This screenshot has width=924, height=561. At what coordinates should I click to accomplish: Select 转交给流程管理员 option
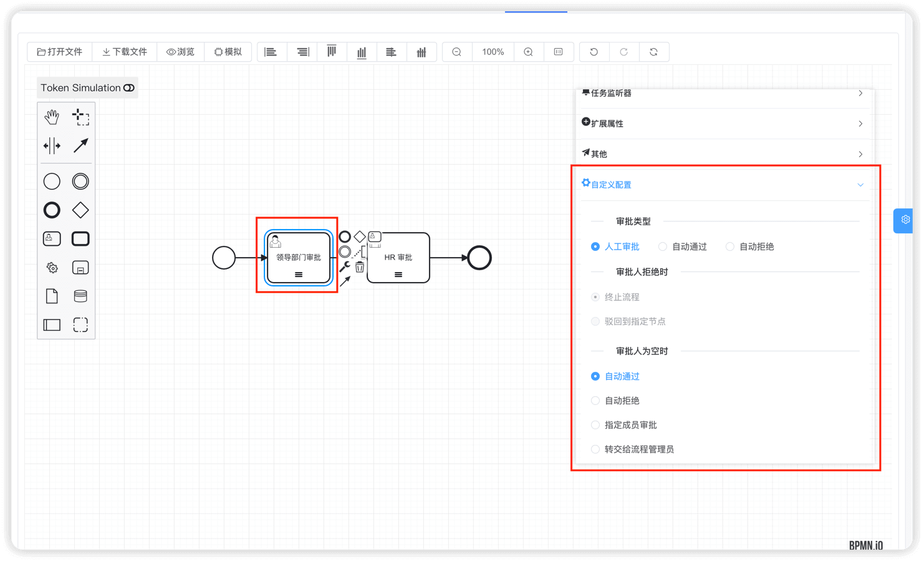[595, 449]
